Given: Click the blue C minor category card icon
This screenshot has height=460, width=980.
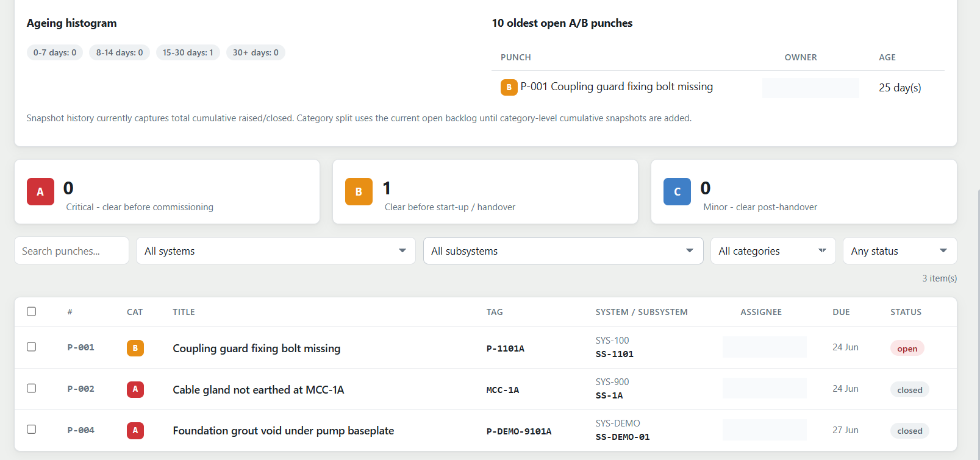Looking at the screenshot, I should 677,191.
